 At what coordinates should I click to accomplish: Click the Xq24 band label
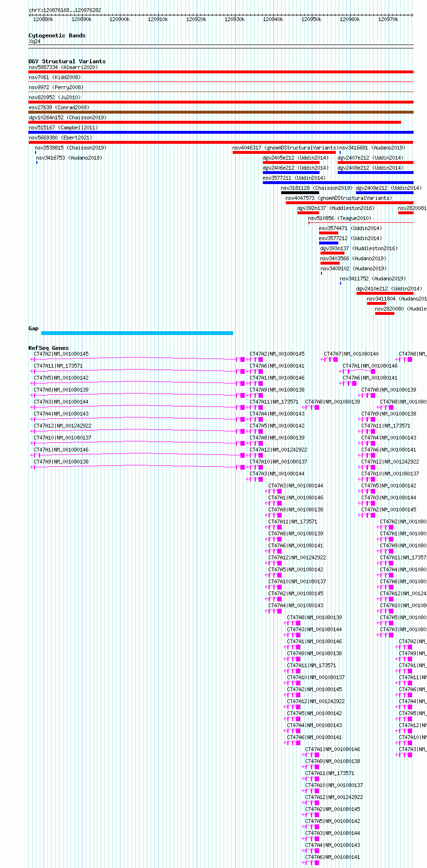[x=35, y=42]
